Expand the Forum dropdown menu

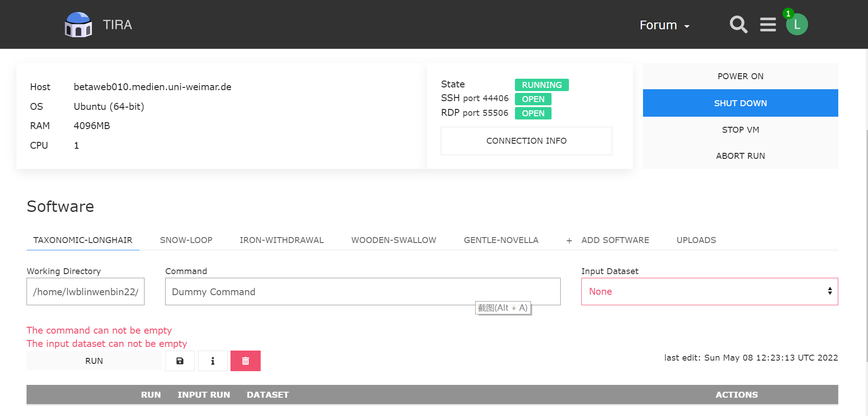pos(664,25)
